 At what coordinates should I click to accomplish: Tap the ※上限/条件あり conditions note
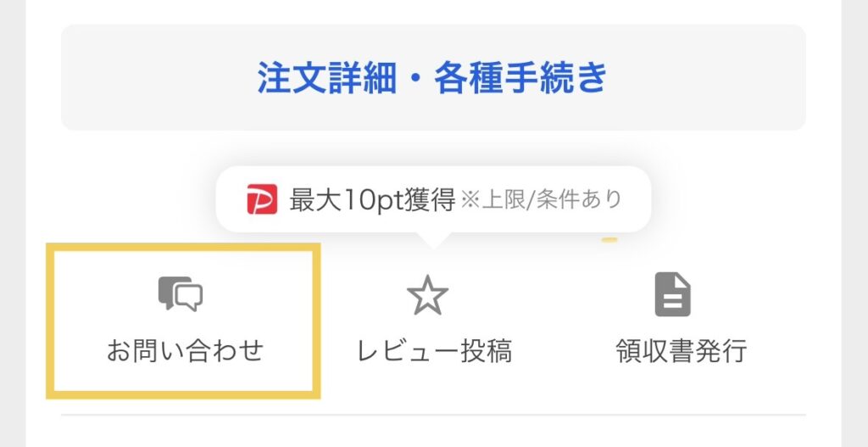542,199
